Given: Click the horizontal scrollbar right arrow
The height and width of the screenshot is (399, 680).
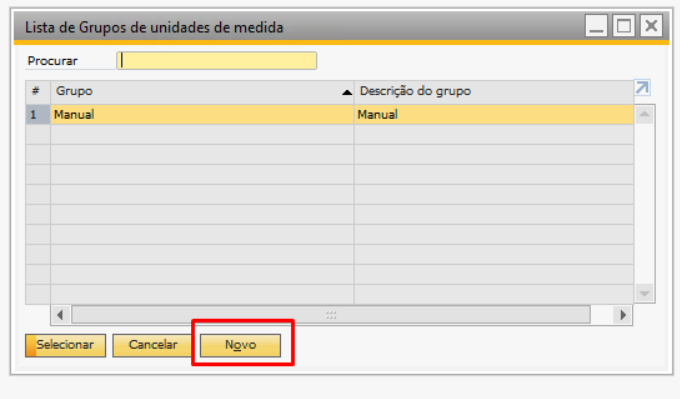Looking at the screenshot, I should pos(623,315).
